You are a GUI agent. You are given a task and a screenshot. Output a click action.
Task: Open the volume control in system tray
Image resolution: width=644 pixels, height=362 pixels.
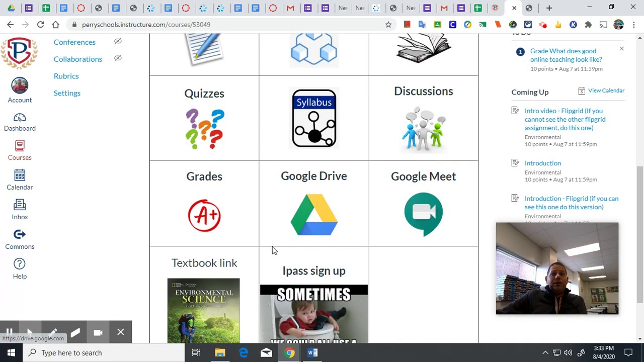click(568, 353)
